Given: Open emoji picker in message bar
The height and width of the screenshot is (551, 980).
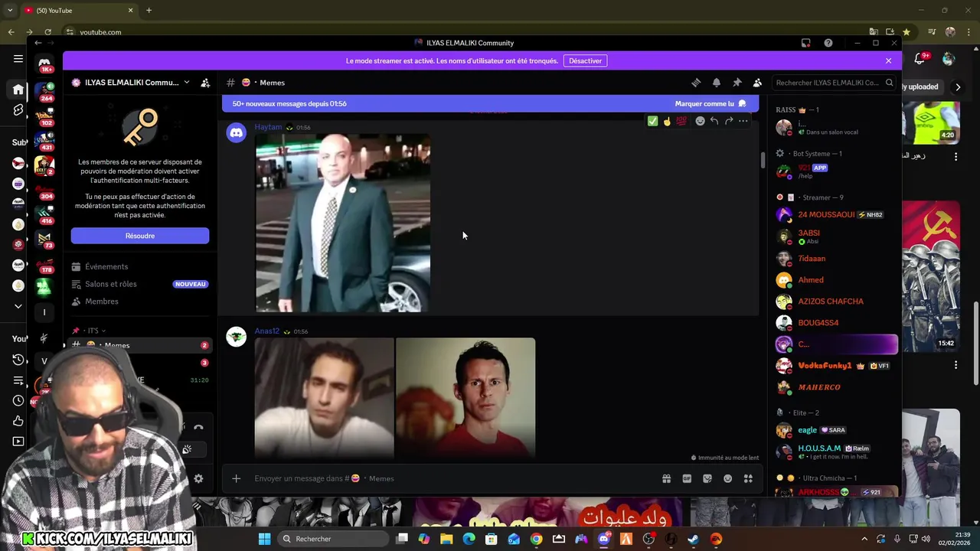Looking at the screenshot, I should 727,478.
